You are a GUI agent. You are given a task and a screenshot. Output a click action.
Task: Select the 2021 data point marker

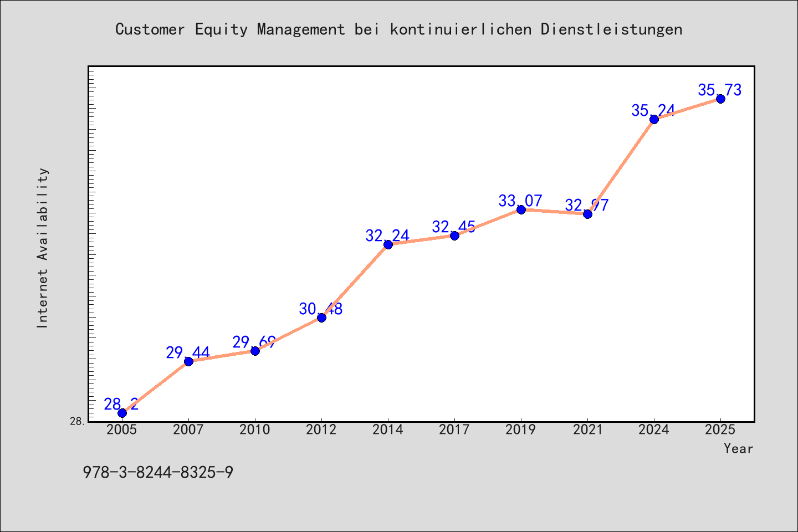pos(587,214)
